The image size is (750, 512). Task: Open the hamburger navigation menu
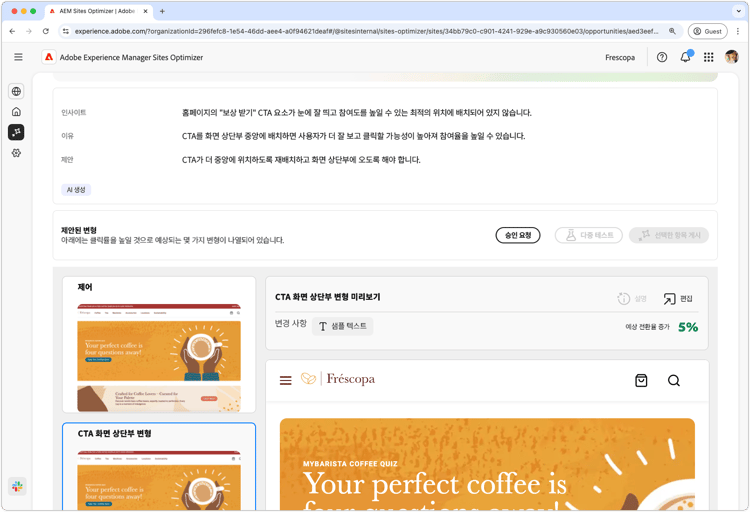[18, 57]
